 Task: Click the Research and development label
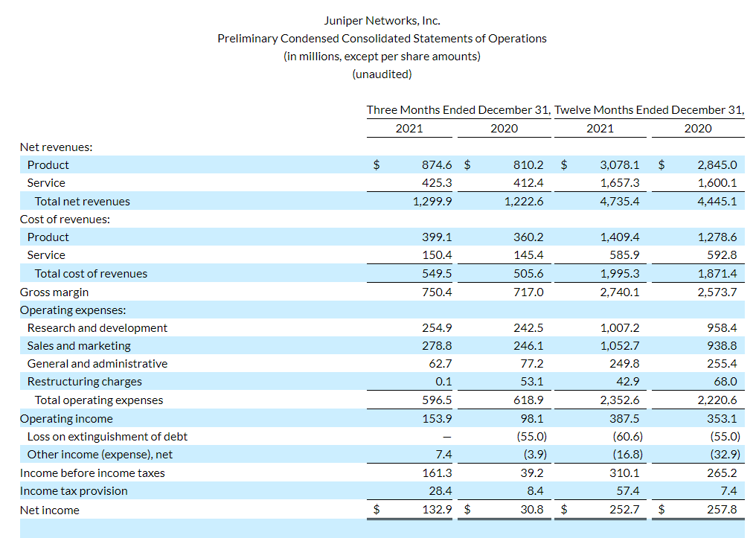pos(97,328)
